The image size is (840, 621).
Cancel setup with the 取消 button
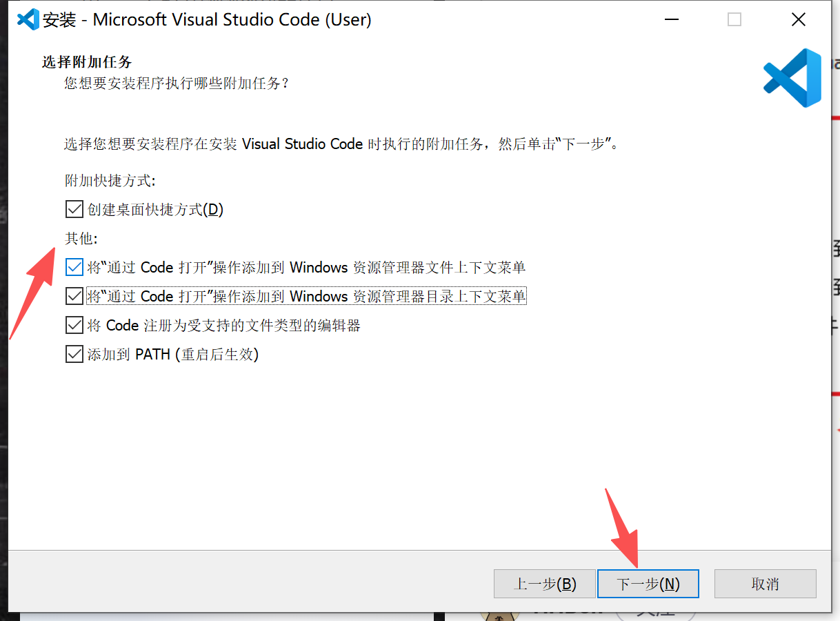point(765,584)
